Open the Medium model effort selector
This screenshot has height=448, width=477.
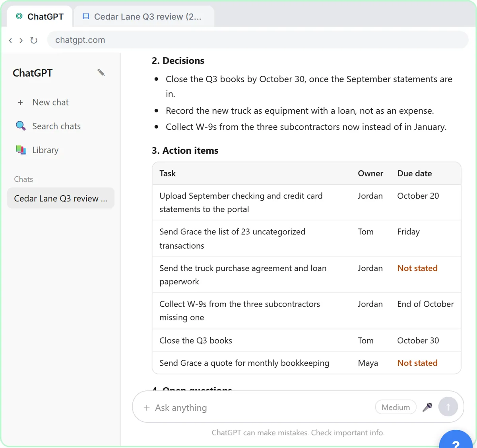(396, 407)
